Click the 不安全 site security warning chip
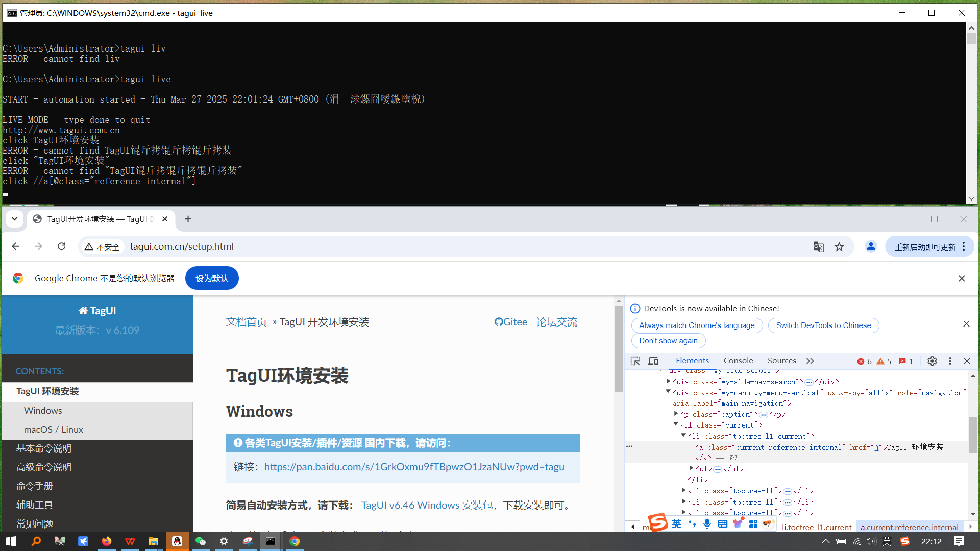The image size is (980, 551). (x=102, y=247)
